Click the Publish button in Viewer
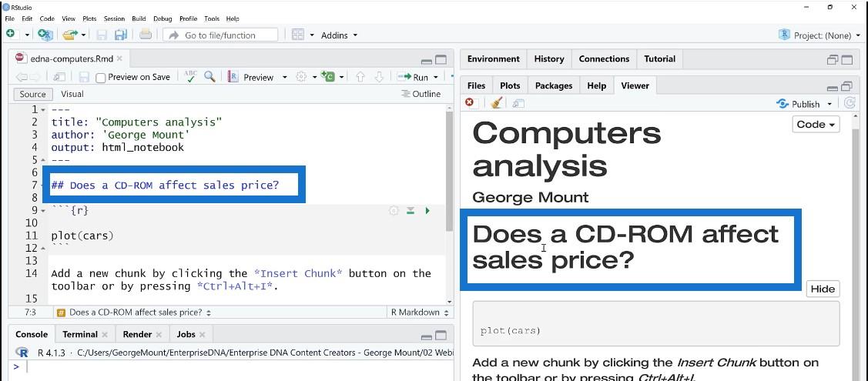The height and width of the screenshot is (381, 868). [798, 104]
